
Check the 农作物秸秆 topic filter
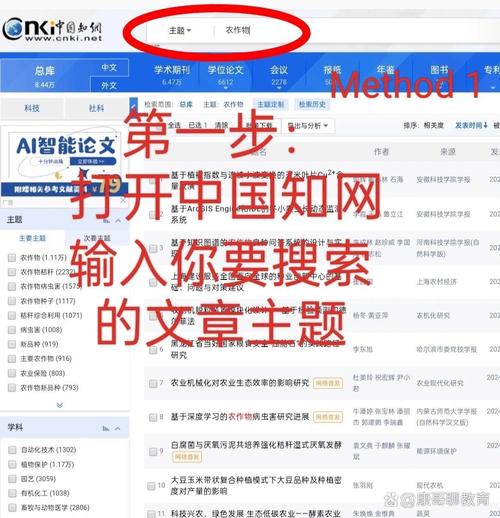coord(12,272)
